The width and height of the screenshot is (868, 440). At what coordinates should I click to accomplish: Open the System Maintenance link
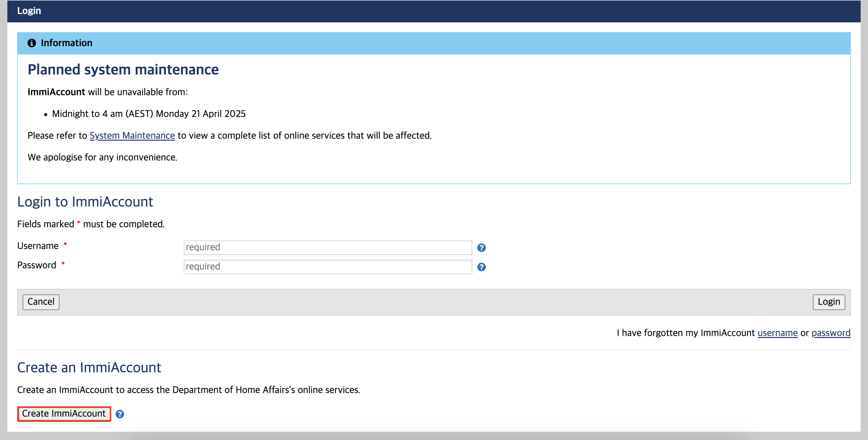click(132, 135)
